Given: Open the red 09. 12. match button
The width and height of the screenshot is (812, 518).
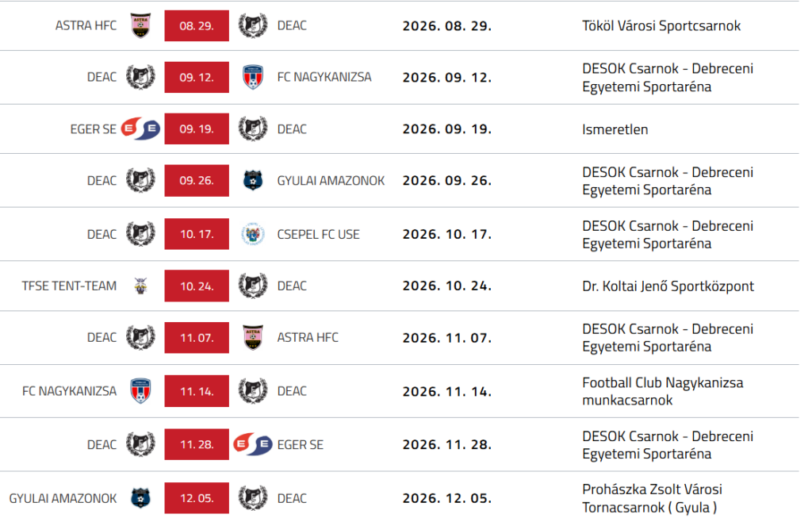Looking at the screenshot, I should pos(197,77).
